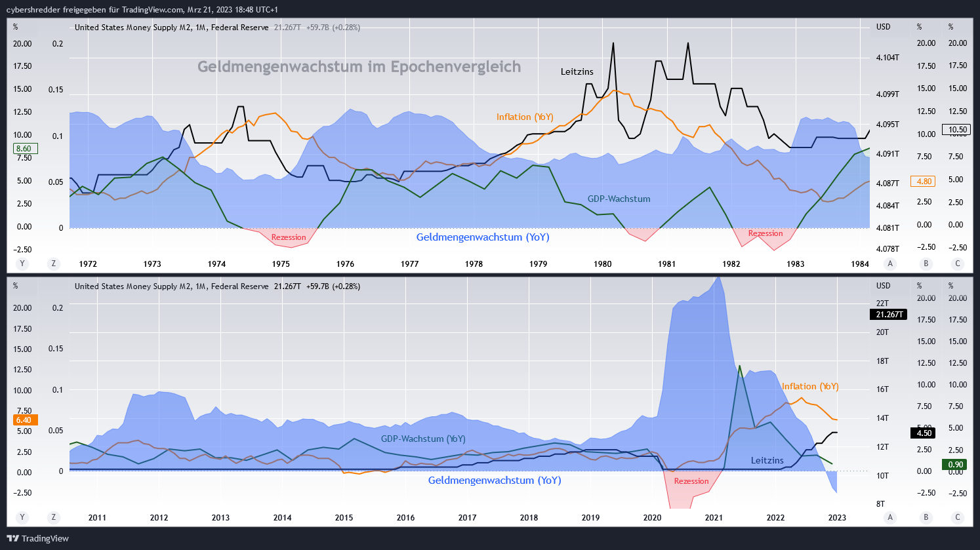The width and height of the screenshot is (980, 550).
Task: Click the black 4.50 price label
Action: point(924,433)
